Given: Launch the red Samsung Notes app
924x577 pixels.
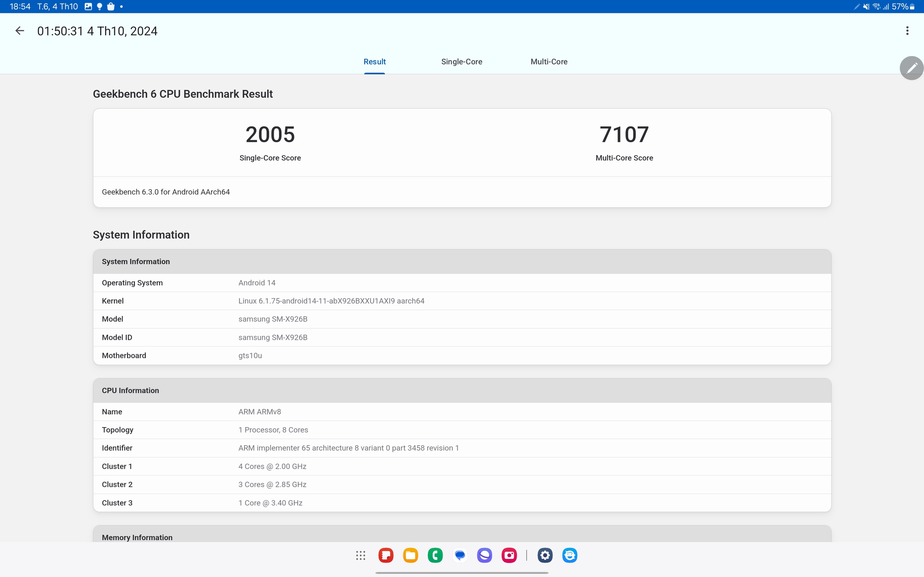Looking at the screenshot, I should [385, 555].
